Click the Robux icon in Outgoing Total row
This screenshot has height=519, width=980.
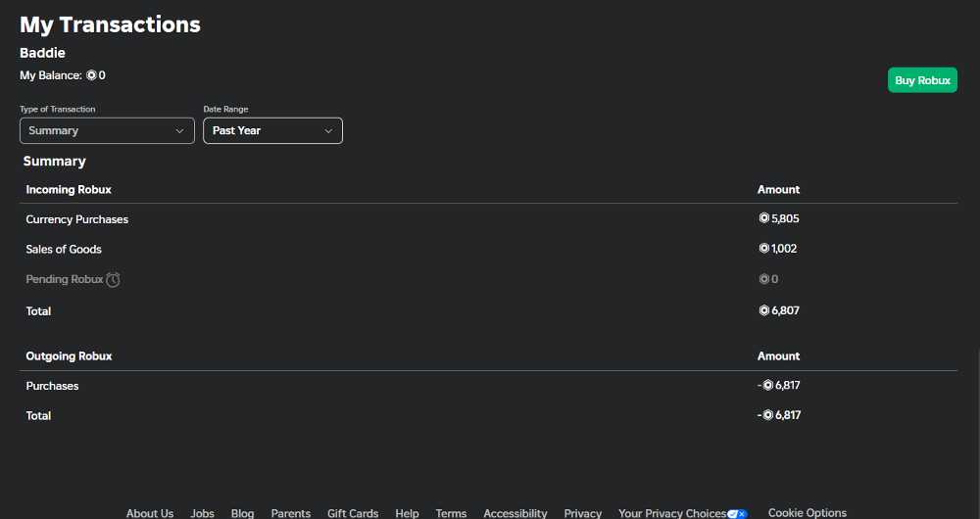(767, 415)
